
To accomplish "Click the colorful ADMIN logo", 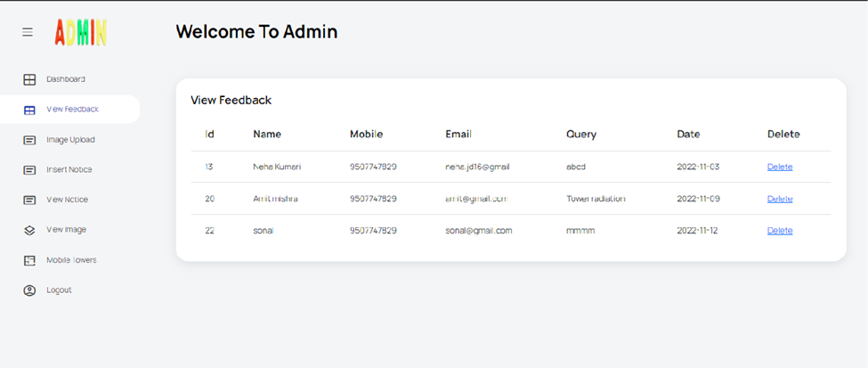I will click(x=80, y=33).
